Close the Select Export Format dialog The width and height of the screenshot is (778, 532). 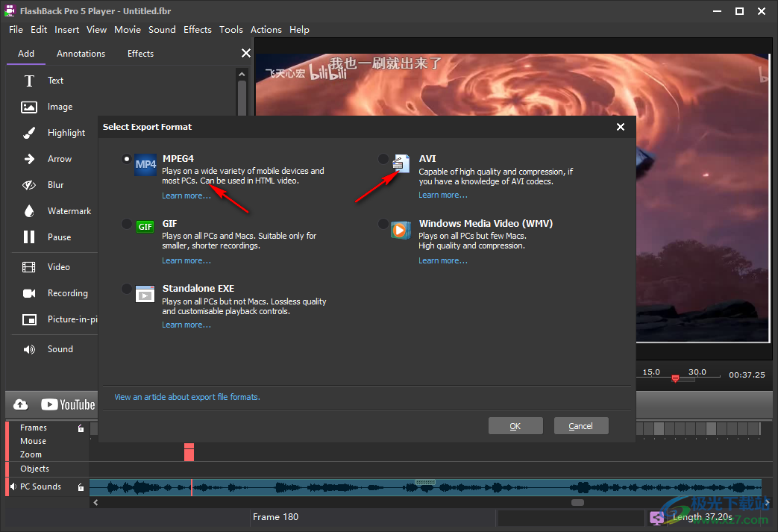pyautogui.click(x=620, y=127)
